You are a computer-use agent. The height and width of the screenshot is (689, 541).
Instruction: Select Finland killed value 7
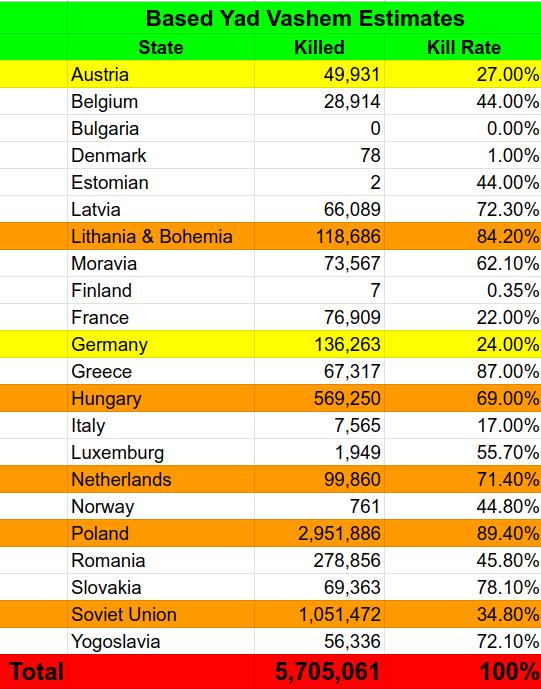[320, 290]
